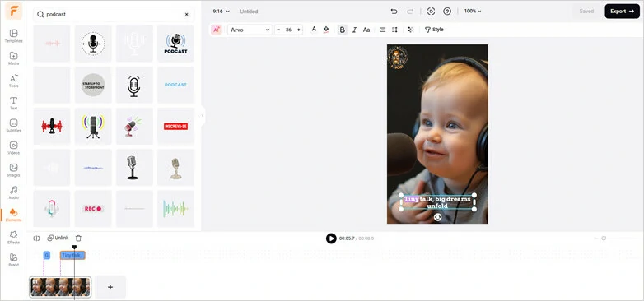Open the Arvo font dropdown
Image resolution: width=644 pixels, height=301 pixels.
coord(250,30)
